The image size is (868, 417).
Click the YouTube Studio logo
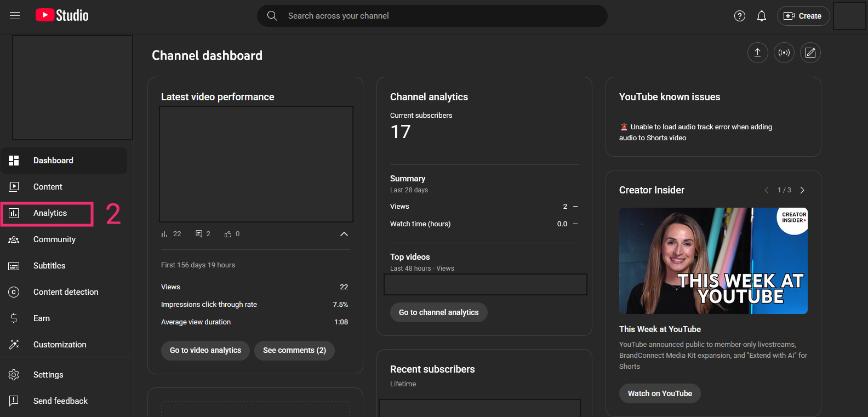click(x=62, y=15)
